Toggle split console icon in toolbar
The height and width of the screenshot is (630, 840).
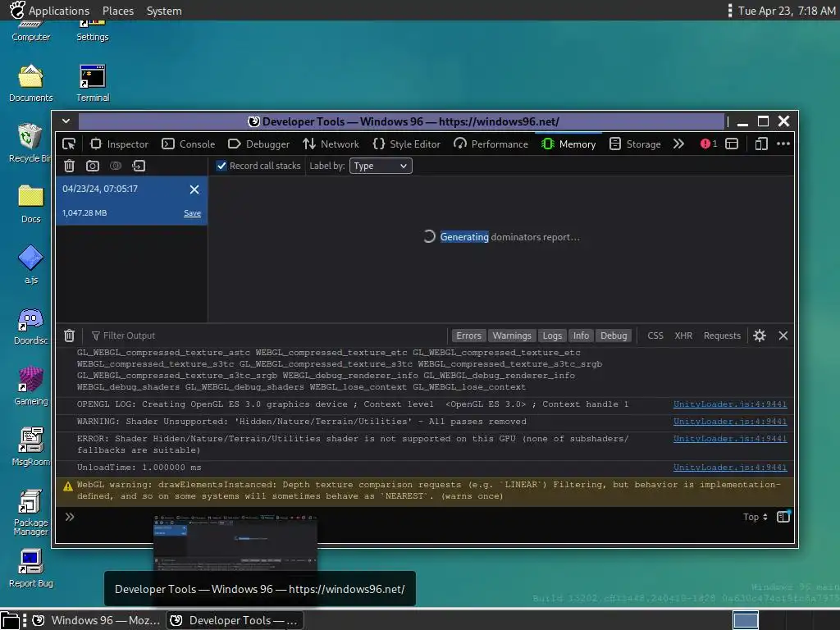pyautogui.click(x=732, y=144)
